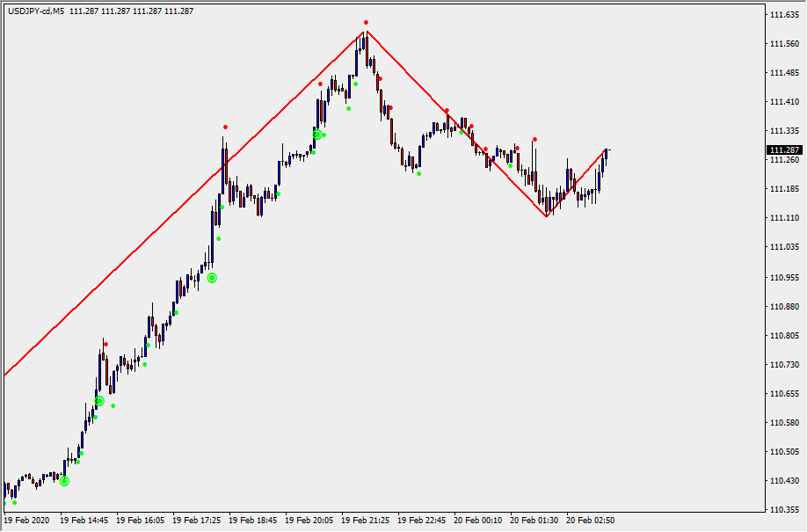Viewport: 807px width, 532px height.
Task: Click the green circled marker near 111.335
Action: tap(317, 135)
